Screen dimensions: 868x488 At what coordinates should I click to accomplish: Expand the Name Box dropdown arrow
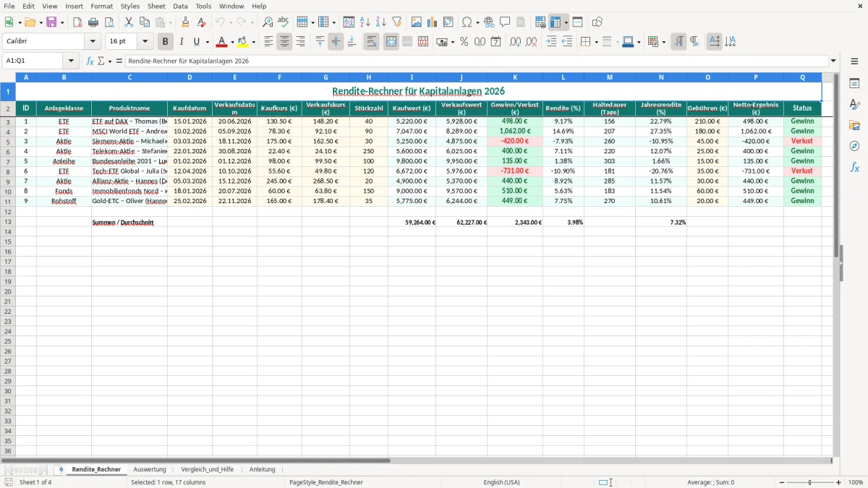[72, 61]
